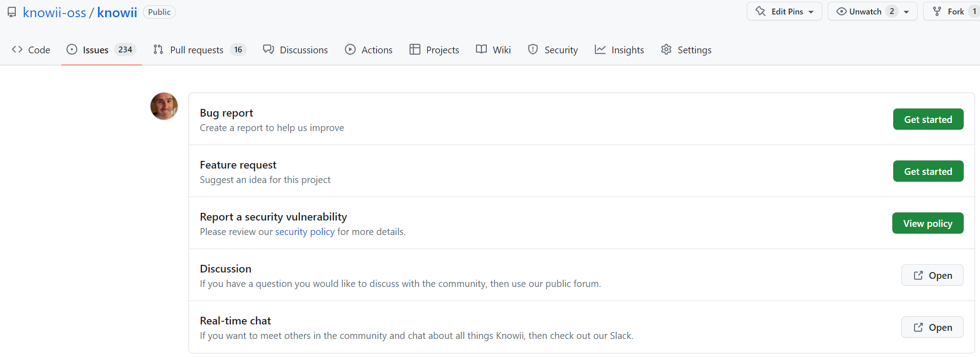The image size is (980, 357).
Task: Click Open button for Real-time chat
Action: click(933, 327)
